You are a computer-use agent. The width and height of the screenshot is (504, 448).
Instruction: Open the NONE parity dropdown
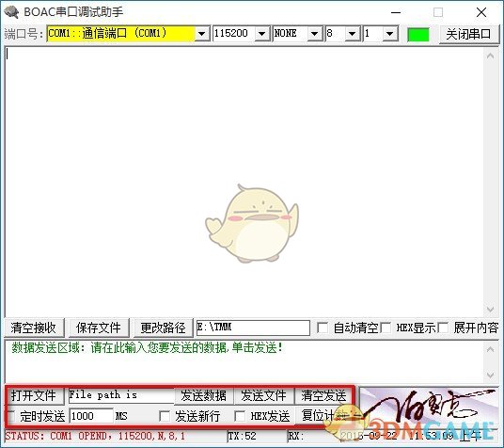tap(315, 34)
